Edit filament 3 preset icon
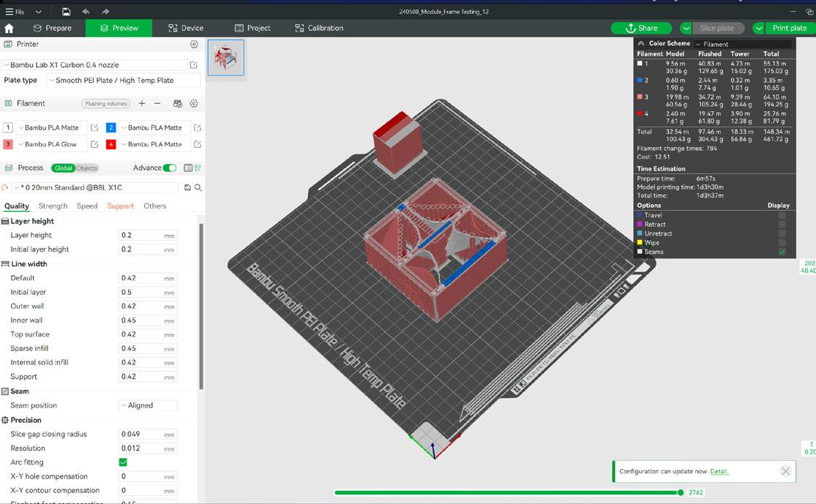Screen dimensions: 816x504 point(94,144)
